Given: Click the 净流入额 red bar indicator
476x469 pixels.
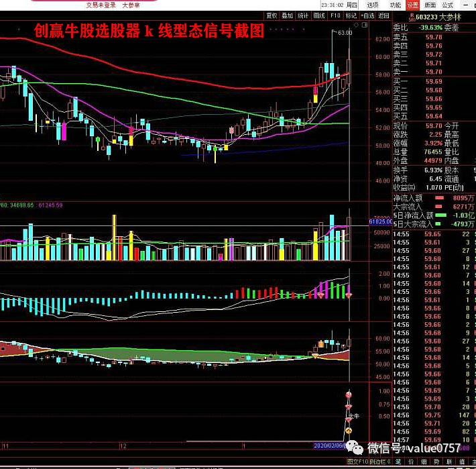Looking at the screenshot, I should click(439, 198).
